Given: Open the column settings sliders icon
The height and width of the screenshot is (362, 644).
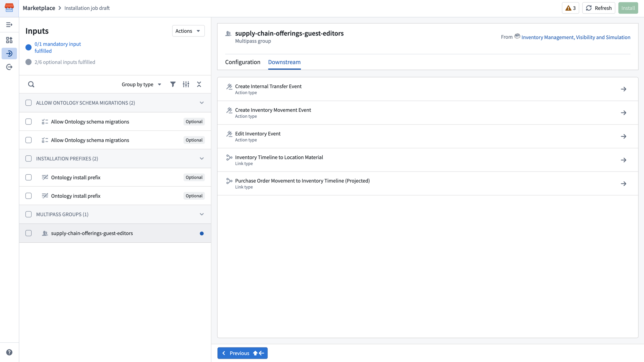Looking at the screenshot, I should click(186, 84).
